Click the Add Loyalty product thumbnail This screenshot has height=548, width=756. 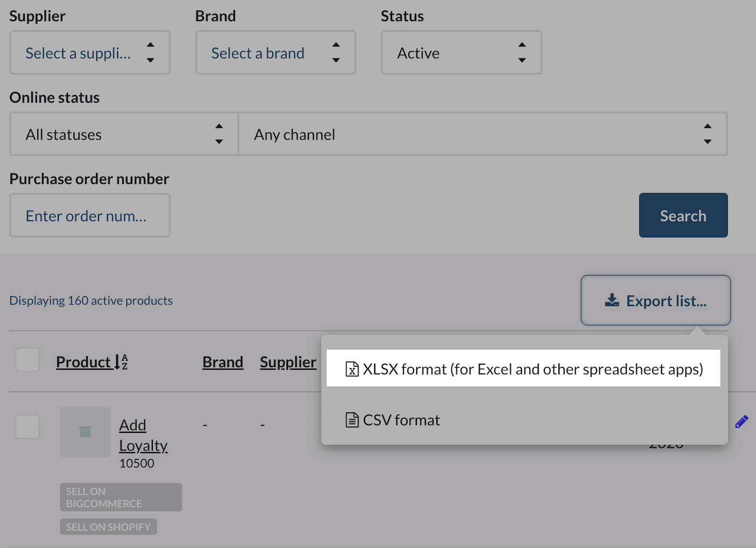[x=85, y=432]
